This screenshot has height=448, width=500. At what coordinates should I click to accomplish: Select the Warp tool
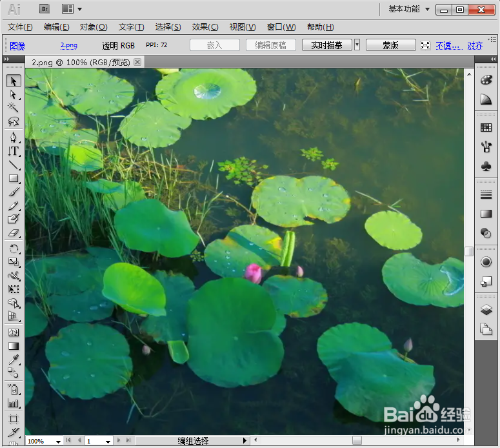pyautogui.click(x=13, y=276)
